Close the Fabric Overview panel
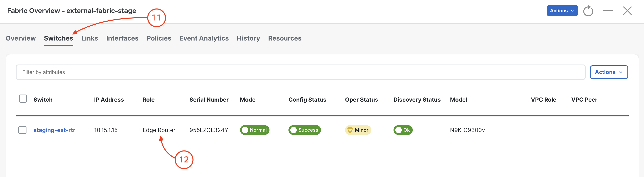The height and width of the screenshot is (177, 644). pyautogui.click(x=627, y=11)
